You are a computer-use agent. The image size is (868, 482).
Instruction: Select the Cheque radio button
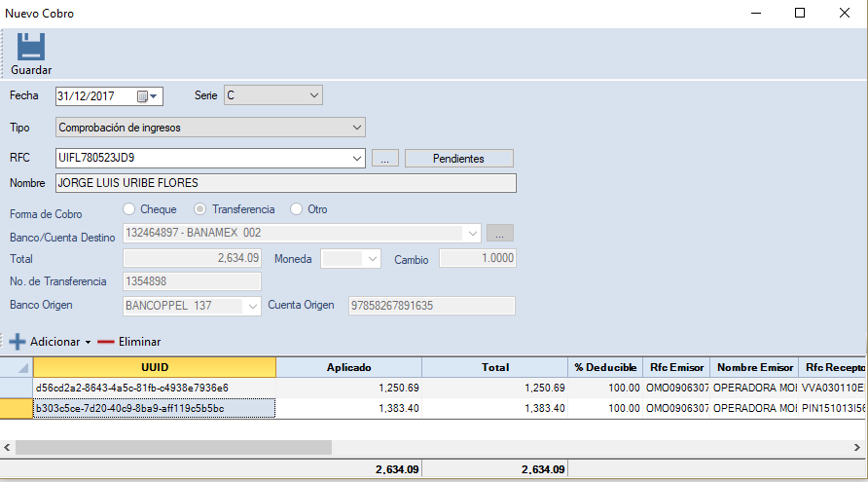point(128,209)
